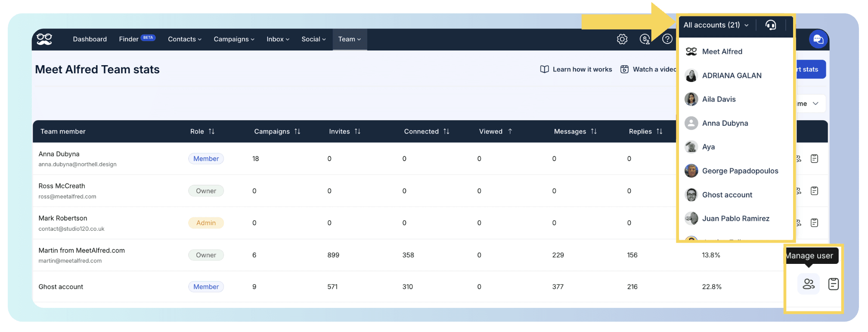Click the Watch a video link
Image resolution: width=868 pixels, height=332 pixels.
tap(648, 69)
